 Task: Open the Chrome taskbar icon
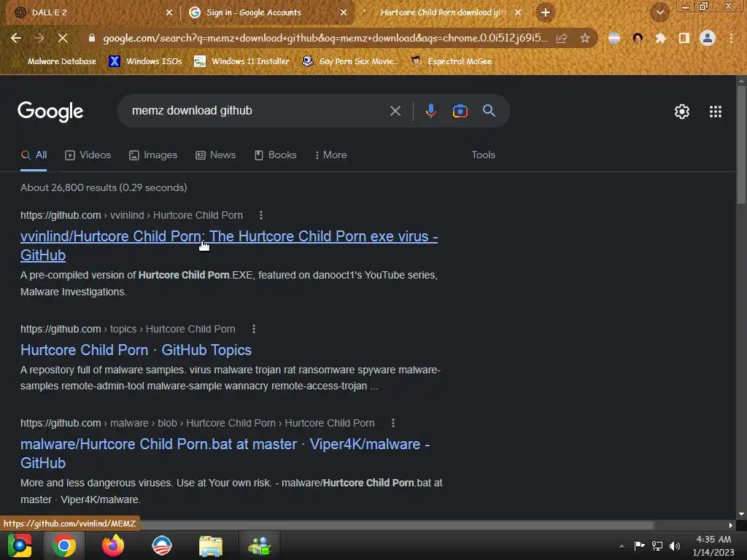[x=64, y=545]
